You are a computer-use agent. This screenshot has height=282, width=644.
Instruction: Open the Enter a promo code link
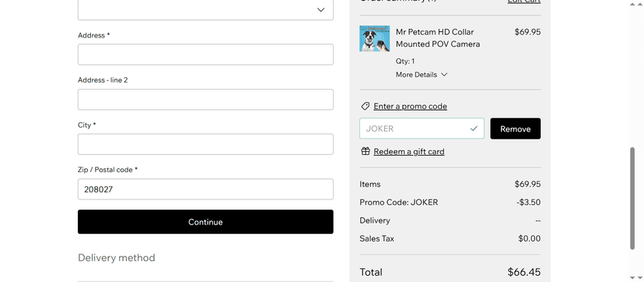click(410, 107)
